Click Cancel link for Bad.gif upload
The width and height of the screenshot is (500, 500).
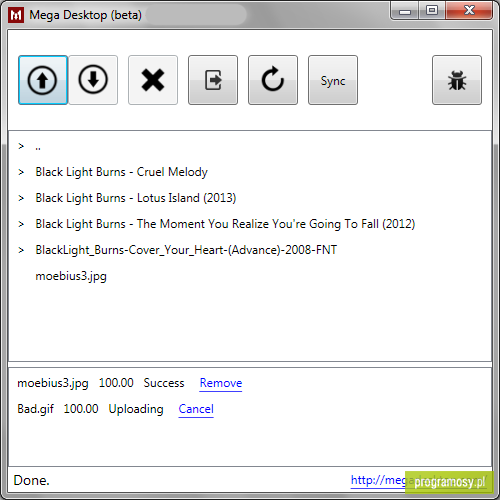click(x=196, y=409)
